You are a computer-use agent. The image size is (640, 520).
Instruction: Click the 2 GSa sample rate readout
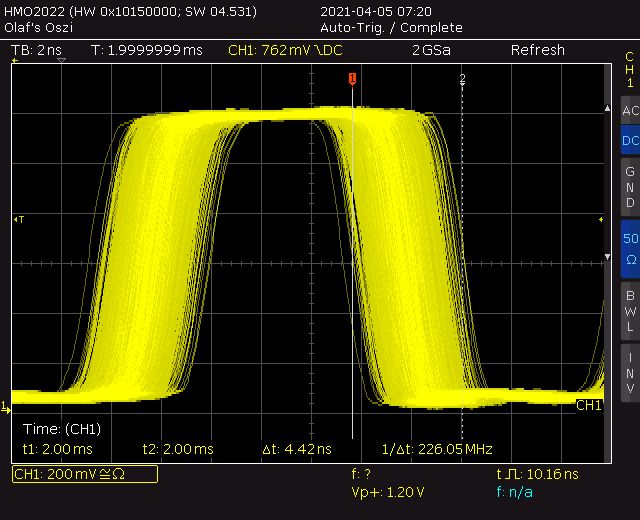pyautogui.click(x=431, y=50)
